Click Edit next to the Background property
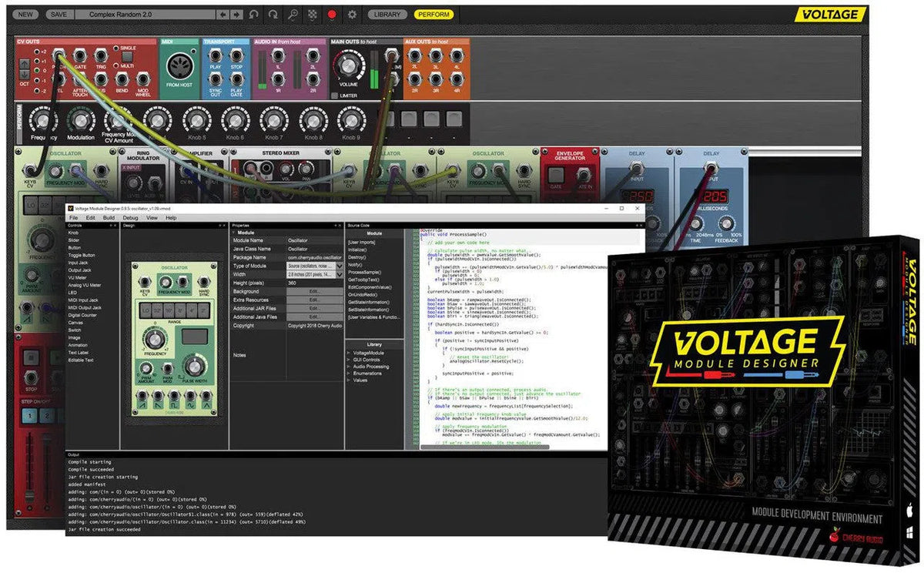Image resolution: width=924 pixels, height=573 pixels. 315,291
